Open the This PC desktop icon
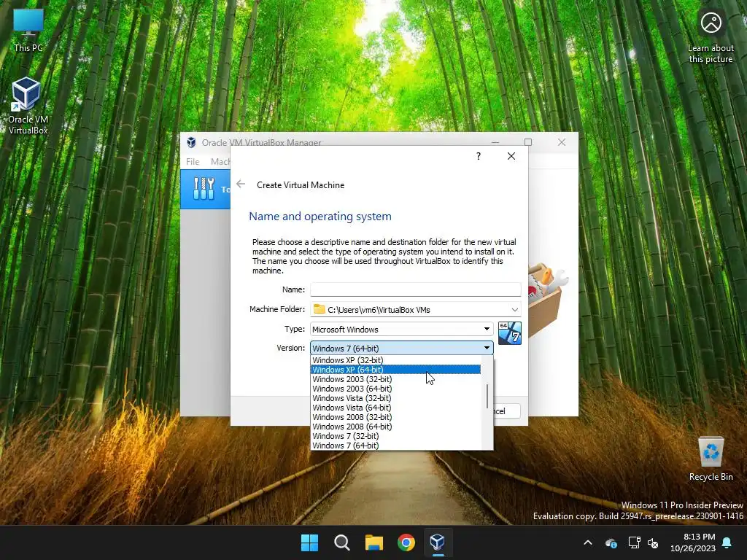 [28, 31]
